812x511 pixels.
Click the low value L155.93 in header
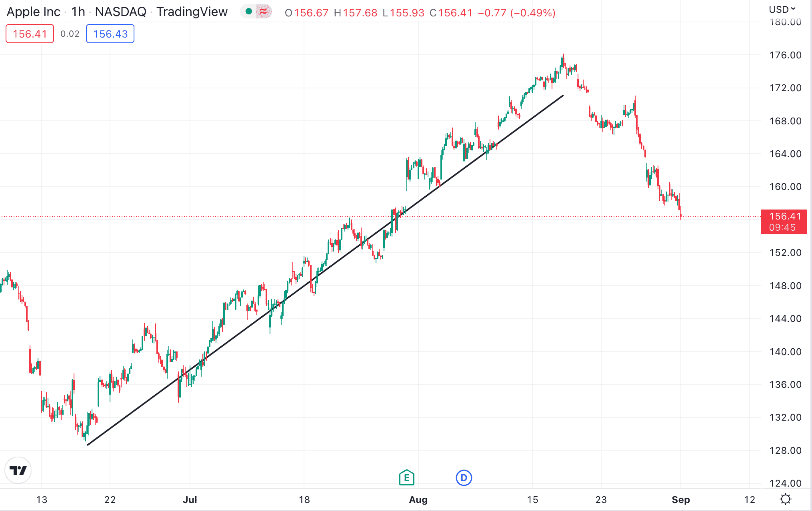[403, 13]
